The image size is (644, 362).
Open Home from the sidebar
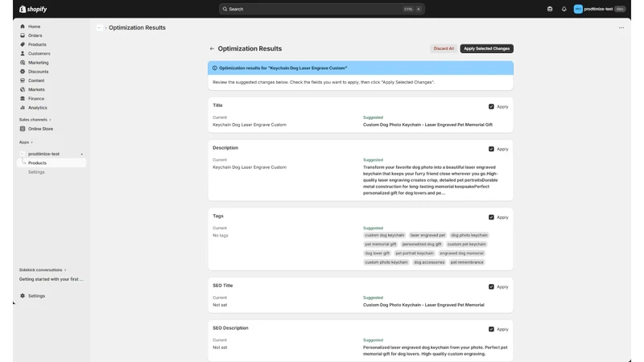coord(34,27)
